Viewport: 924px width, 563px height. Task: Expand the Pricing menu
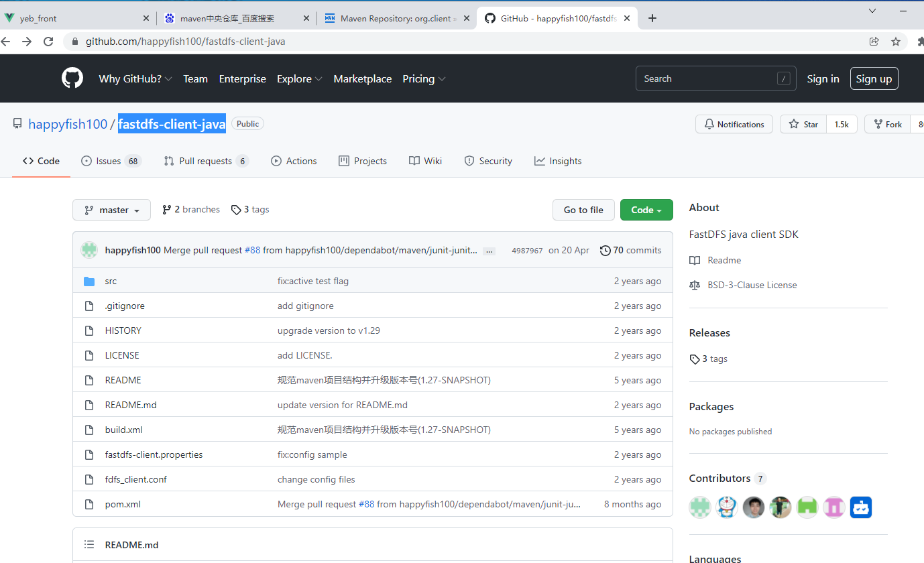424,79
